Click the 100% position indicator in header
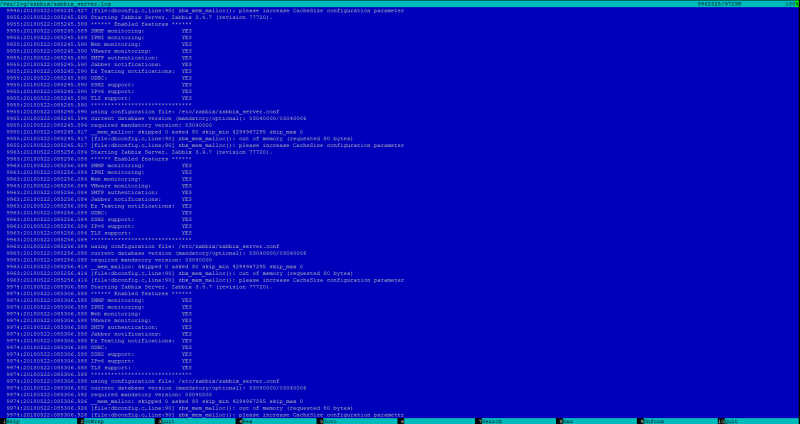Image resolution: width=800 pixels, height=424 pixels. pyautogui.click(x=792, y=4)
